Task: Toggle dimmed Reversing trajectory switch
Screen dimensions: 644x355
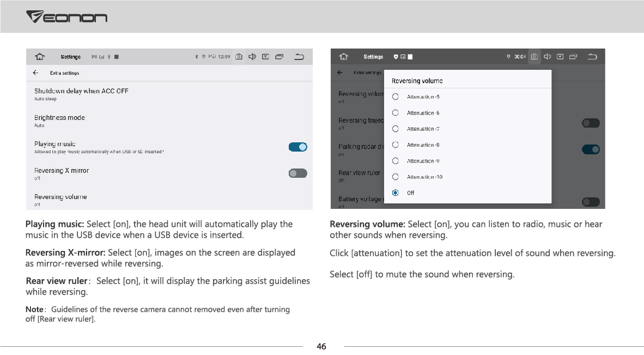Action: click(591, 123)
